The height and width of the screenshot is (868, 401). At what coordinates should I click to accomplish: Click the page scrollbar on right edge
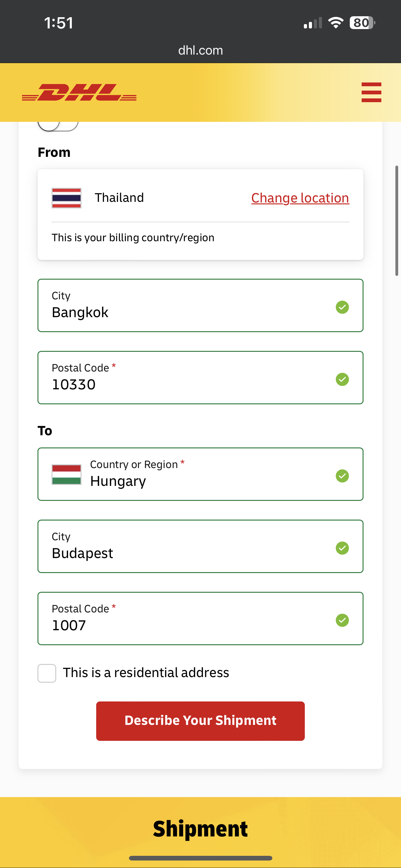(397, 221)
